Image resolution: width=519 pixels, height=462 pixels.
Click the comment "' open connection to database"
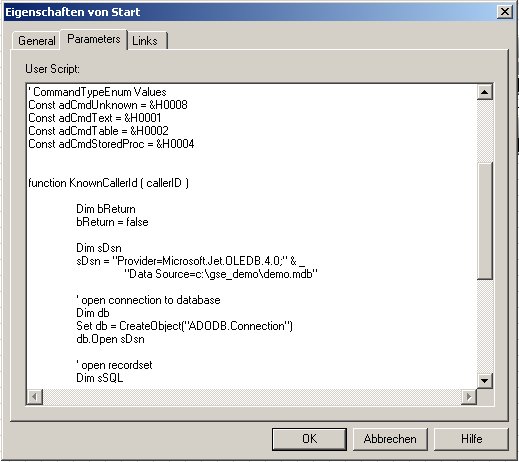click(148, 300)
